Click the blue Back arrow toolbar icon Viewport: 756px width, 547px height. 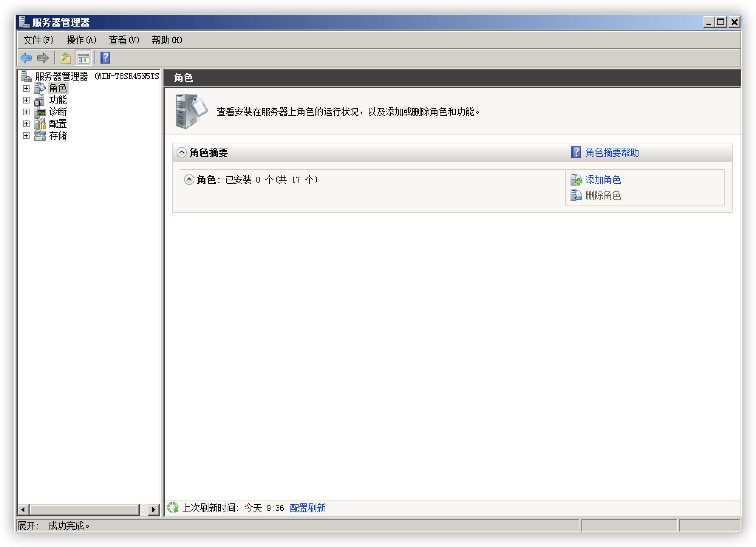click(26, 58)
